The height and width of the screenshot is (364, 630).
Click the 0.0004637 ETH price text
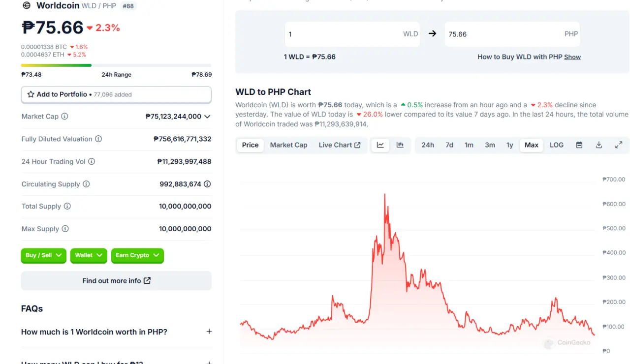coord(43,55)
